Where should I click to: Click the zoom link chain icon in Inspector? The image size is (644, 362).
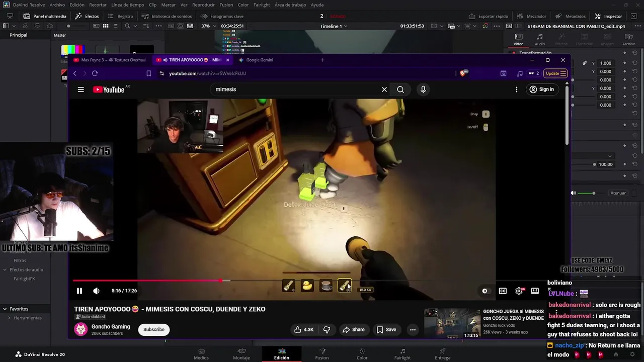click(585, 63)
